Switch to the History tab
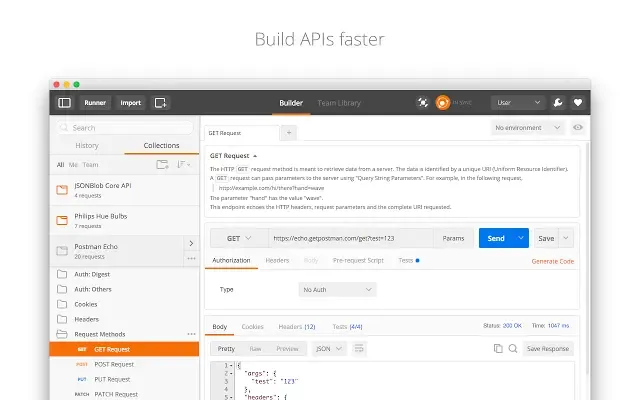 pyautogui.click(x=87, y=145)
